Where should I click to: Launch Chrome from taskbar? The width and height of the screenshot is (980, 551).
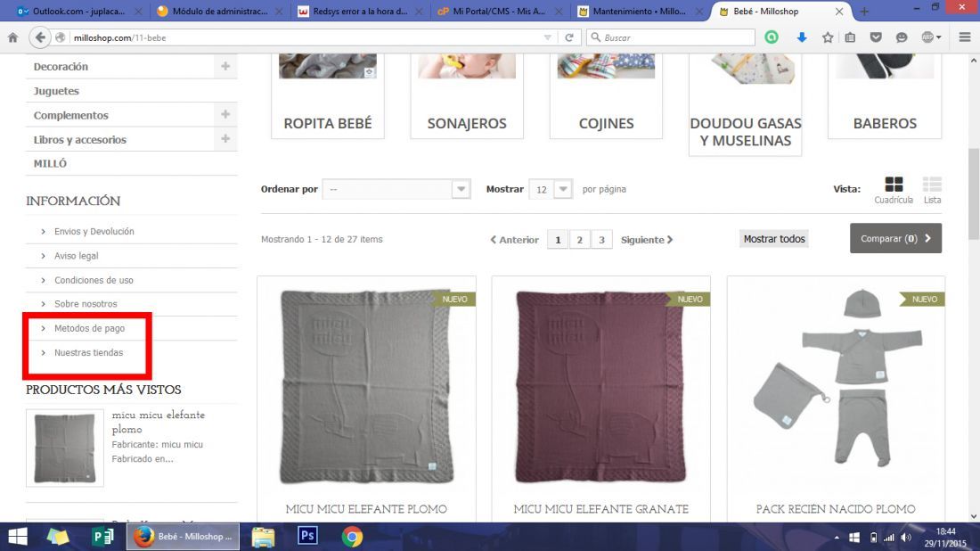coord(352,537)
